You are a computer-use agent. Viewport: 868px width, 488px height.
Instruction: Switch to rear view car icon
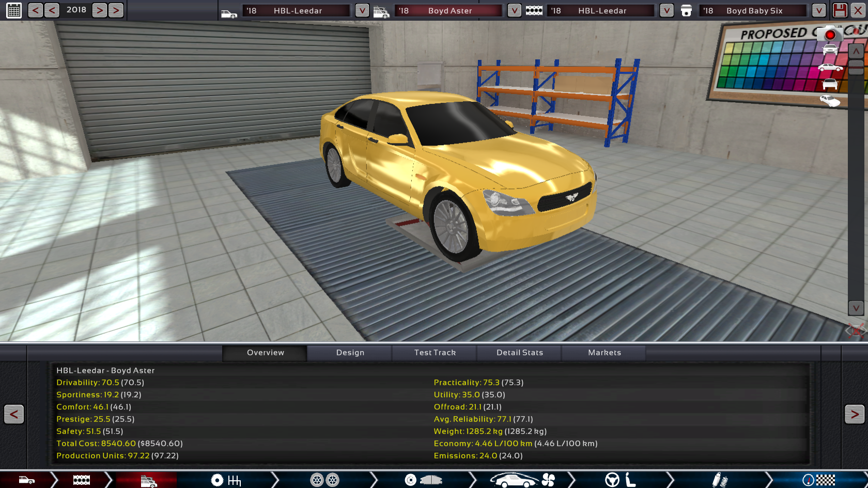(x=830, y=84)
